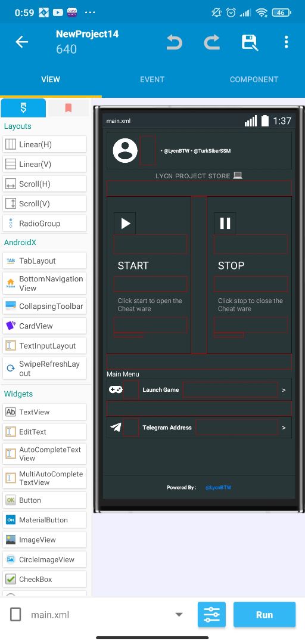The image size is (305, 644).
Task: Tap the Launch Game label
Action: coord(160,390)
